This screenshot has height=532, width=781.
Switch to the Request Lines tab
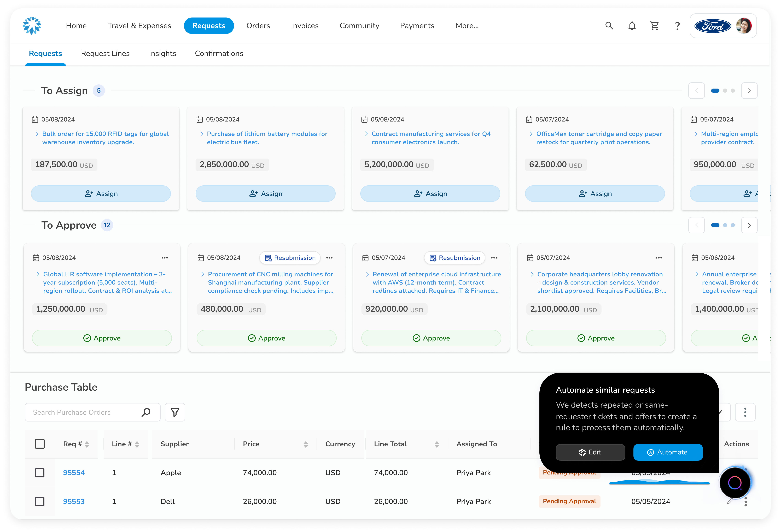coord(105,54)
